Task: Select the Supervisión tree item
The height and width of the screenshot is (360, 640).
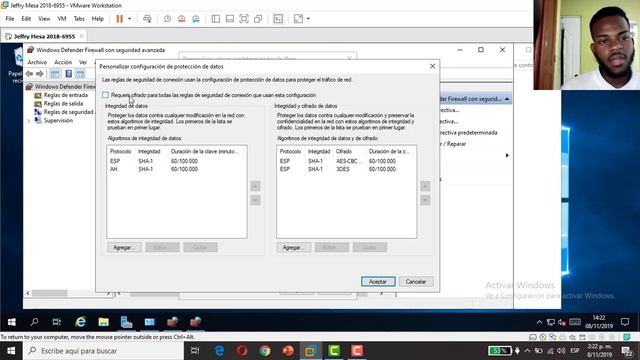Action: (x=58, y=121)
